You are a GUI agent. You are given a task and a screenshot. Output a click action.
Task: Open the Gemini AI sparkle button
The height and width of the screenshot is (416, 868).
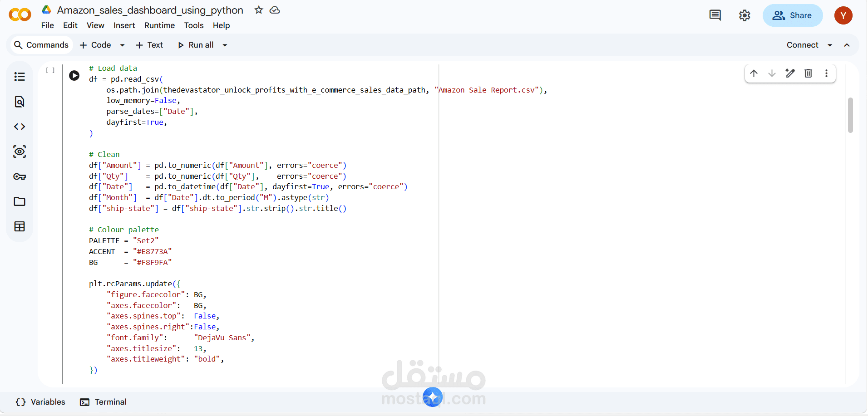[x=433, y=397]
